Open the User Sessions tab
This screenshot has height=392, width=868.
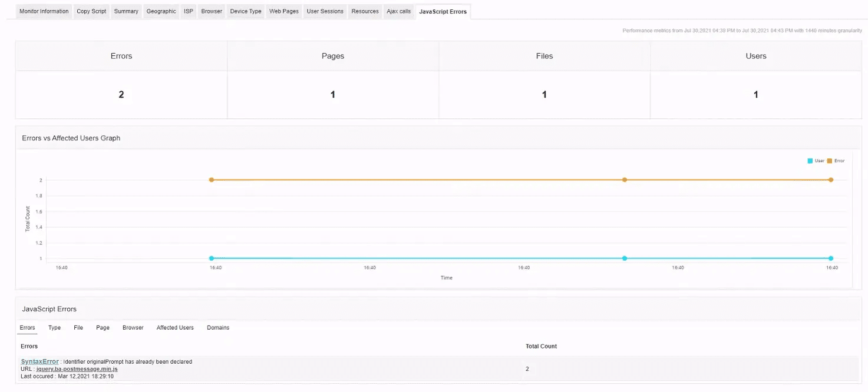coord(325,11)
